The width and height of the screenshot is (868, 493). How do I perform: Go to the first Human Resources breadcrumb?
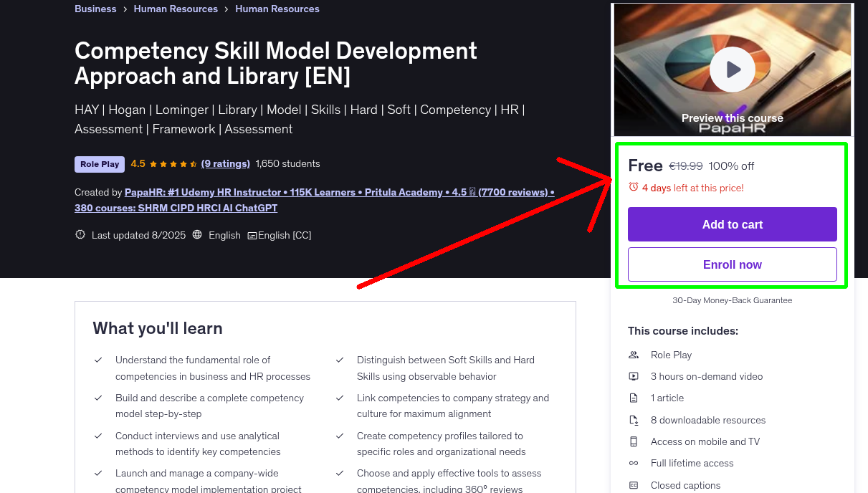[x=176, y=9]
